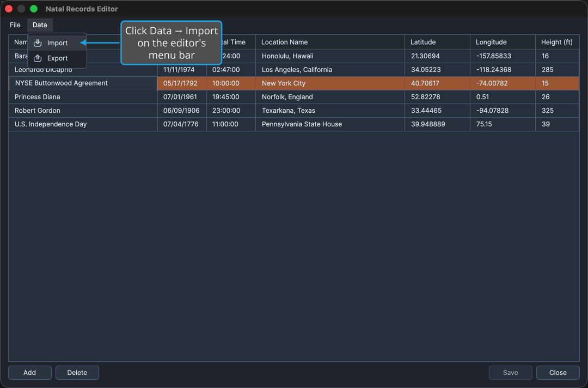The height and width of the screenshot is (388, 588).
Task: Add a new record with the Add button
Action: click(29, 373)
